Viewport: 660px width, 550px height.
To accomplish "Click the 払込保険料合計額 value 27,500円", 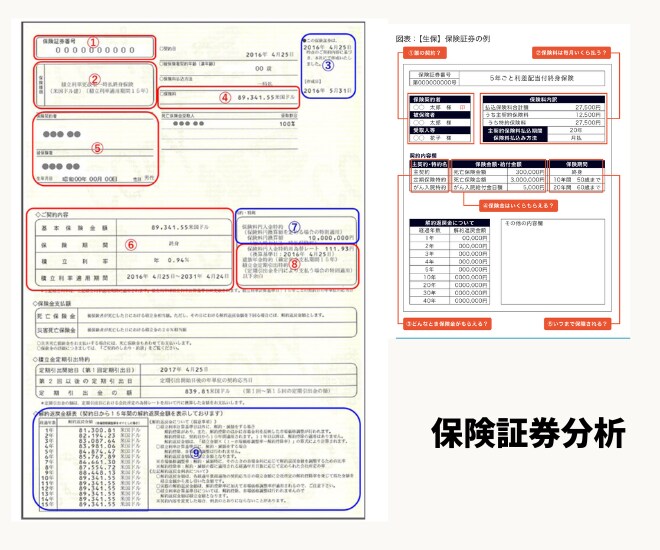I will click(588, 107).
